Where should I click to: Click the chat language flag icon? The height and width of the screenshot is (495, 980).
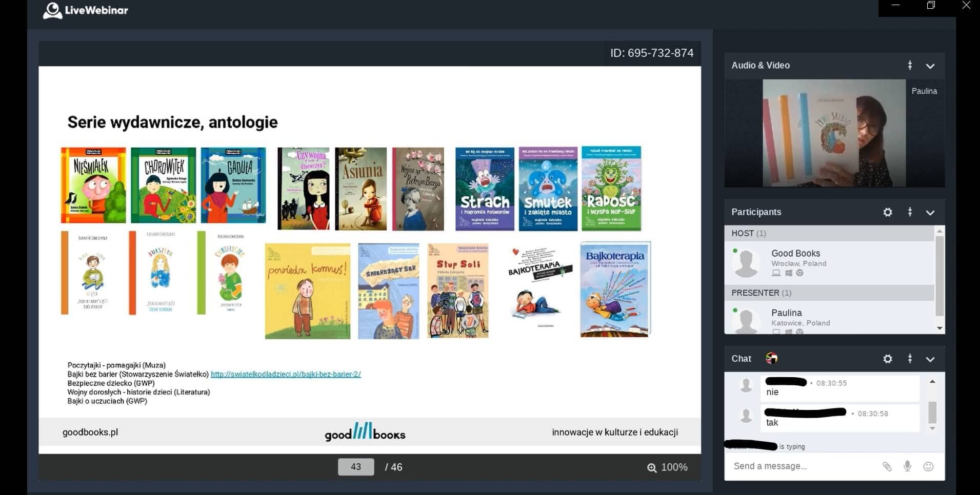(x=771, y=358)
